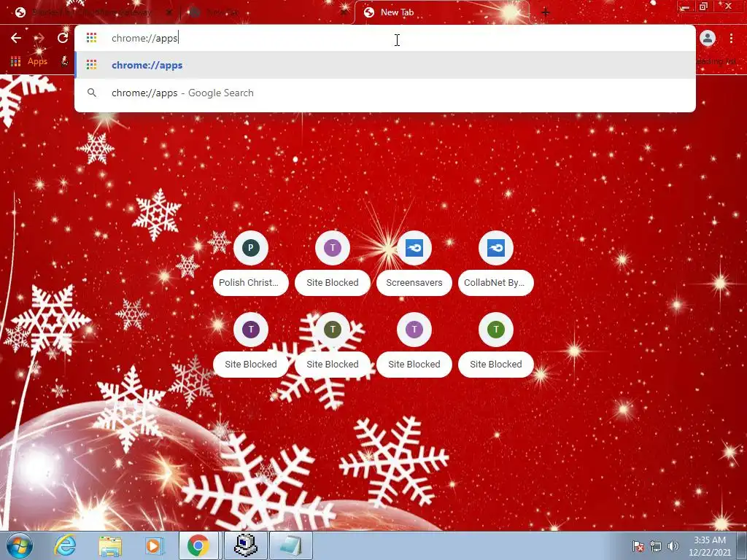Open Windows Explorer folder taskbar icon

click(x=110, y=545)
